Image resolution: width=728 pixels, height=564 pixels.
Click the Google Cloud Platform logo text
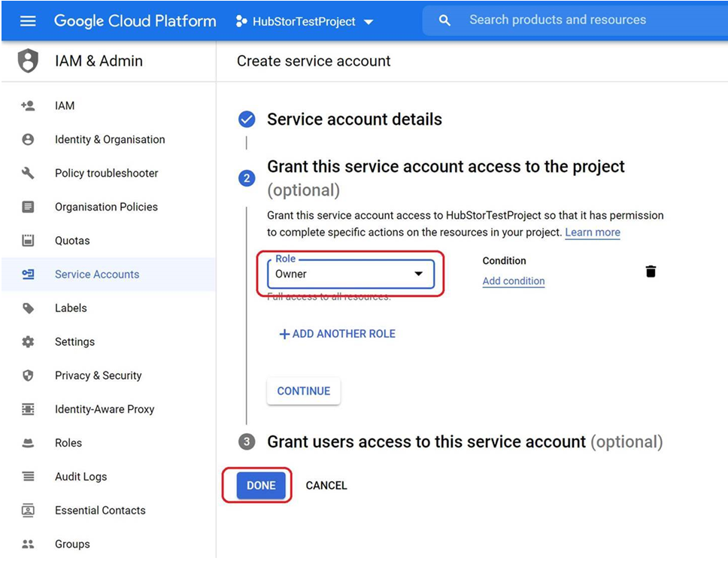[x=135, y=21]
